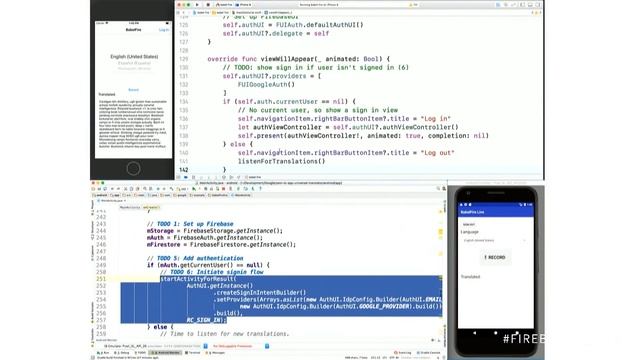Click listenForTranslations() on line 141 in Xcode
Screen dimensions: 640x360
(282, 161)
